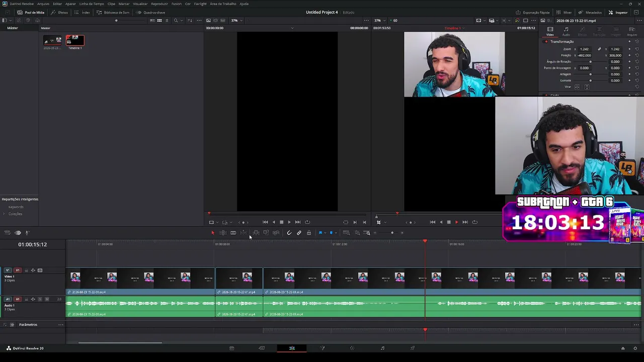Open the Efeitos panel
The image size is (644, 362).
[x=59, y=12]
